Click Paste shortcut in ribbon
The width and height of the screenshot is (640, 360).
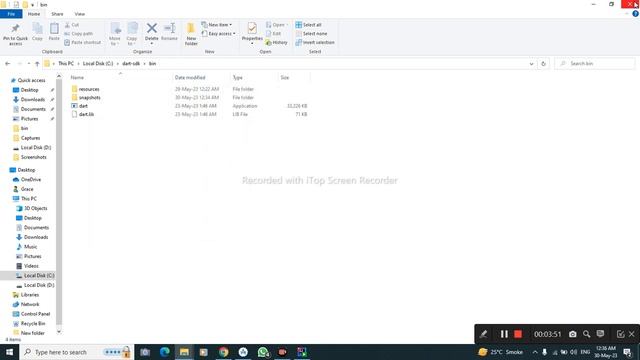click(x=82, y=42)
